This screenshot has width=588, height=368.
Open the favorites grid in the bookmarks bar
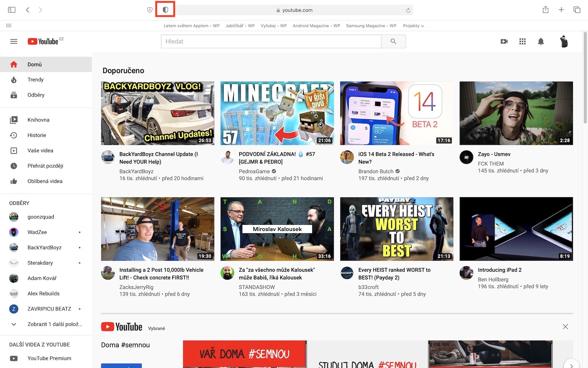[x=9, y=26]
